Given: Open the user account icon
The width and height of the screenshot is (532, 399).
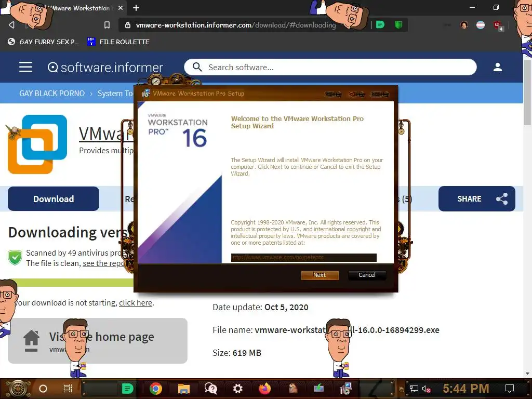Looking at the screenshot, I should (497, 67).
